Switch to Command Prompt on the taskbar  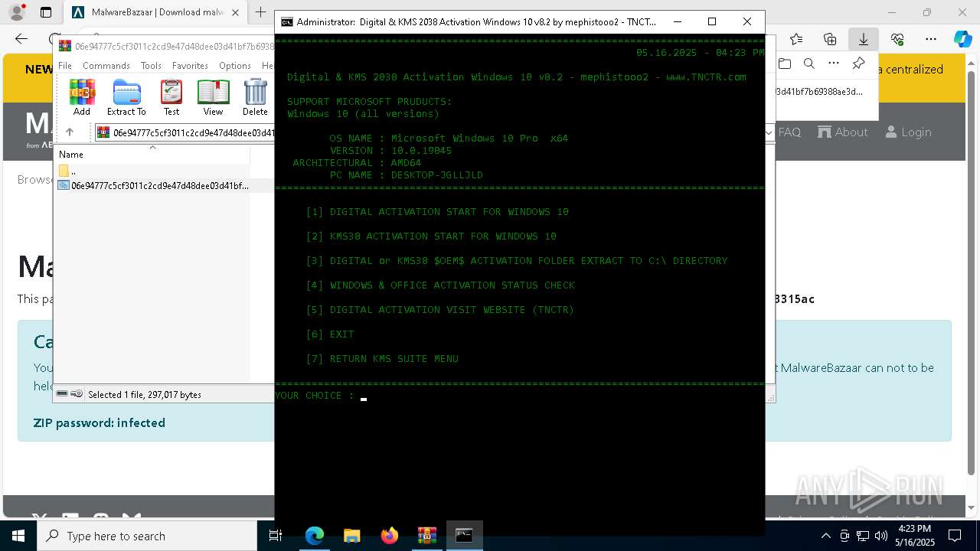464,536
